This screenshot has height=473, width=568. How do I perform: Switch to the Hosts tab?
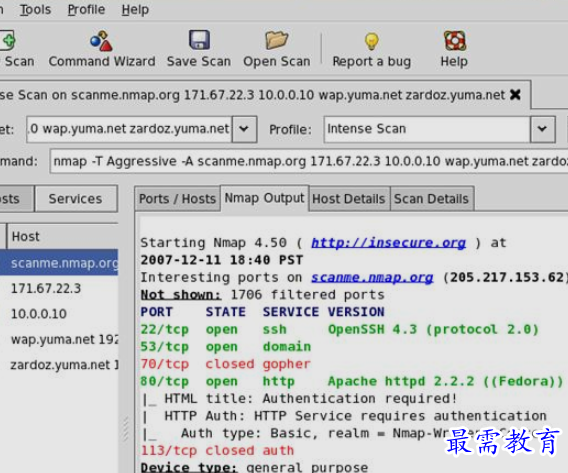pyautogui.click(x=16, y=199)
